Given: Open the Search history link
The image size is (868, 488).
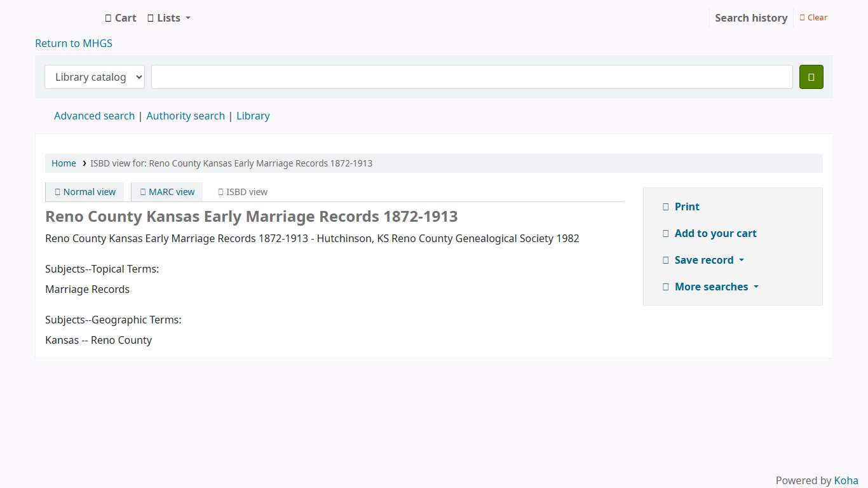Looking at the screenshot, I should click(x=750, y=18).
